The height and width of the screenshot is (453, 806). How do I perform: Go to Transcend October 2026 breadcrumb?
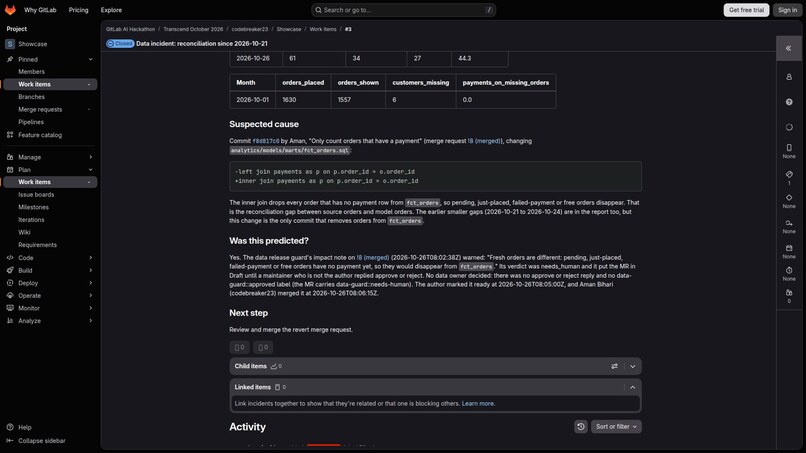tap(193, 29)
